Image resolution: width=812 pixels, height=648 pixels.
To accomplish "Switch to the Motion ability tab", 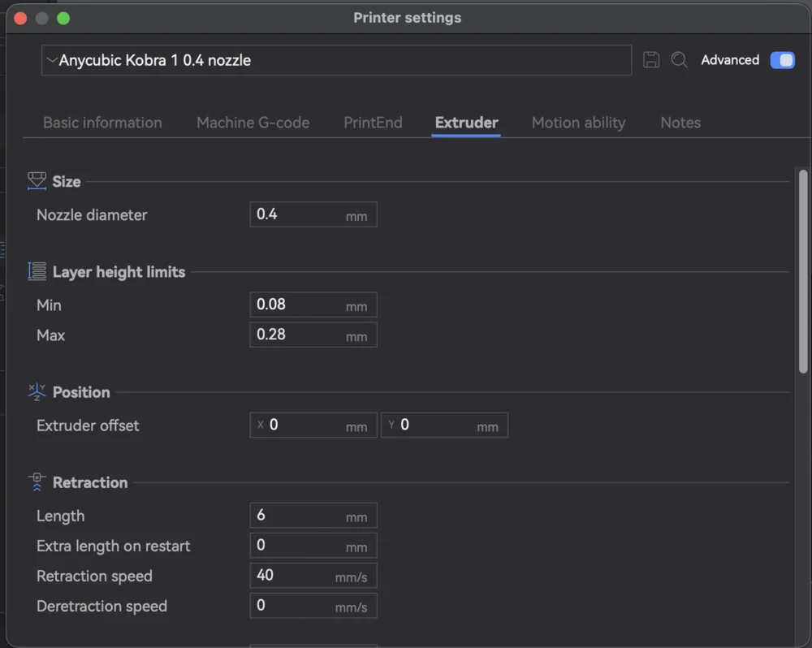I will click(578, 123).
